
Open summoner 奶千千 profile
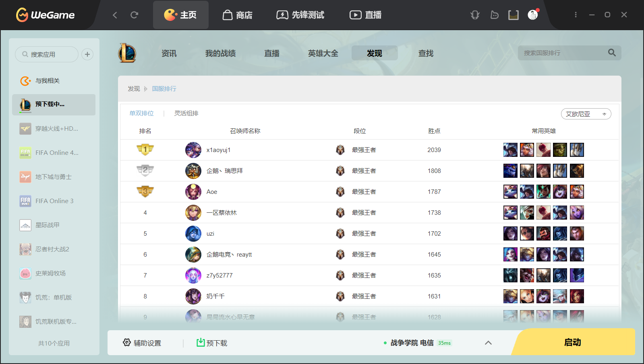click(215, 296)
